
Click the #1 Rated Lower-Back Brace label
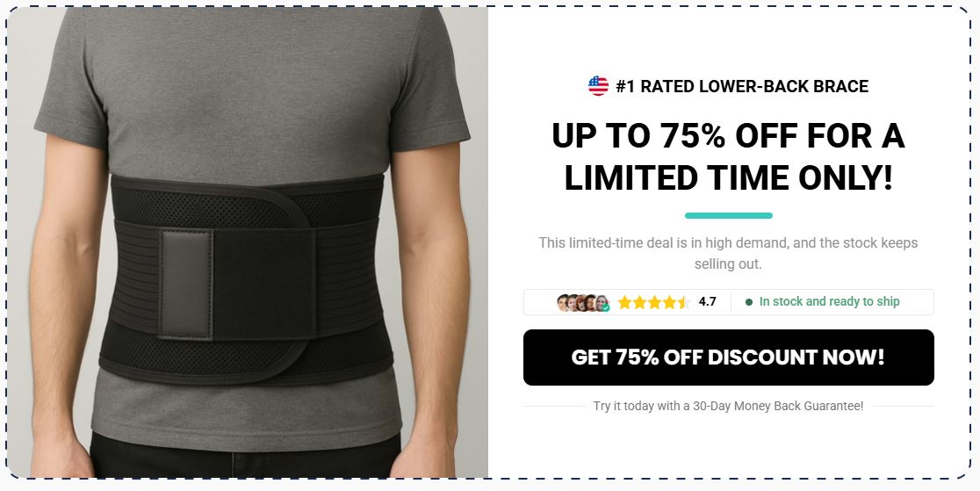(x=742, y=86)
